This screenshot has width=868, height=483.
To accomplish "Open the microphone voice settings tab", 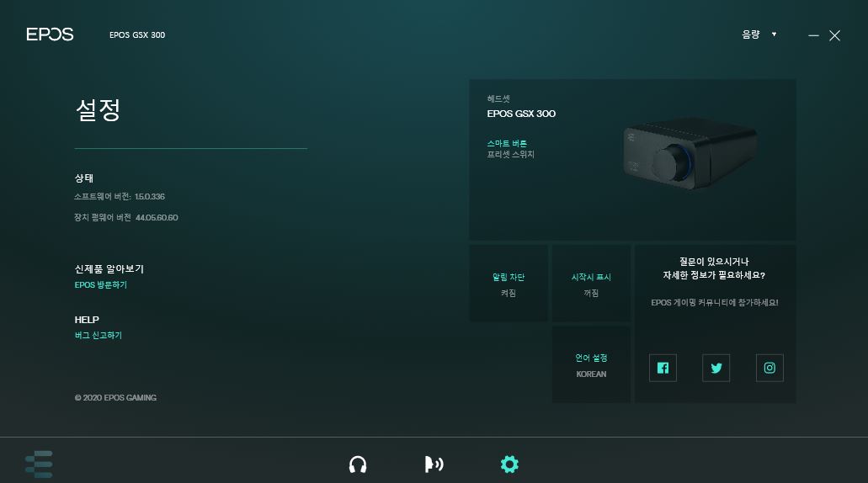I will (434, 464).
